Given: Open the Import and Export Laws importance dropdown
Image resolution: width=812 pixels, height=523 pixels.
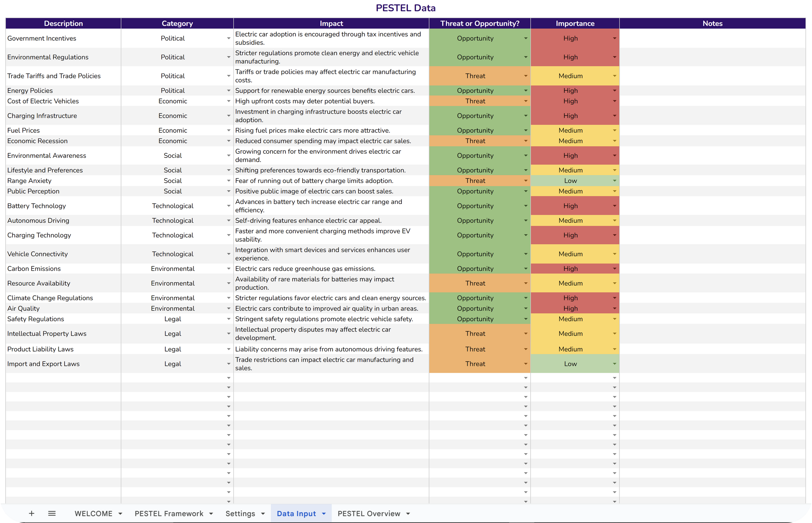Looking at the screenshot, I should tap(614, 364).
